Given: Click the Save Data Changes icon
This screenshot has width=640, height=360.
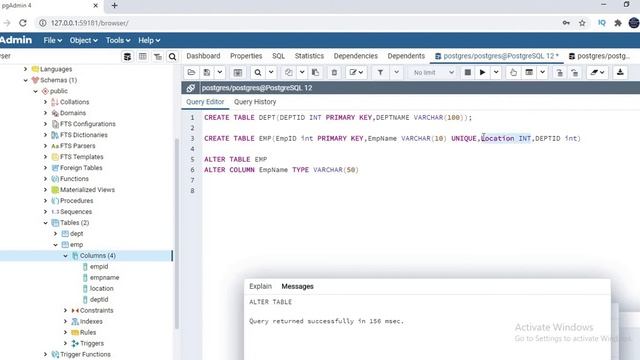Looking at the screenshot, I should 238,73.
